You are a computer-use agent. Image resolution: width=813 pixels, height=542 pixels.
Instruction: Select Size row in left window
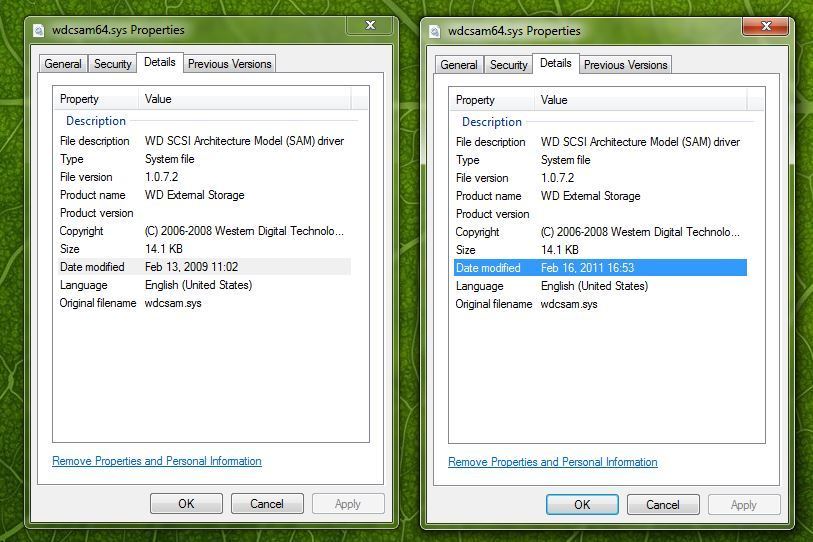(204, 249)
